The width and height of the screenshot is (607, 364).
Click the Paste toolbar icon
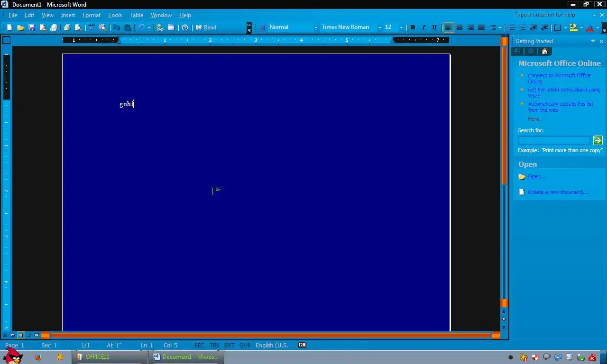[x=128, y=27]
